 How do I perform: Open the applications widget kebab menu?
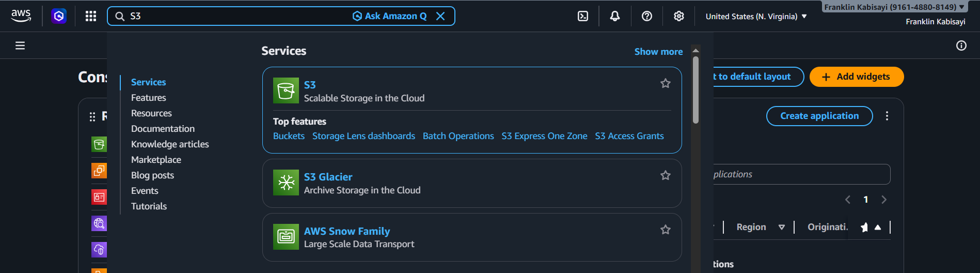(x=887, y=116)
